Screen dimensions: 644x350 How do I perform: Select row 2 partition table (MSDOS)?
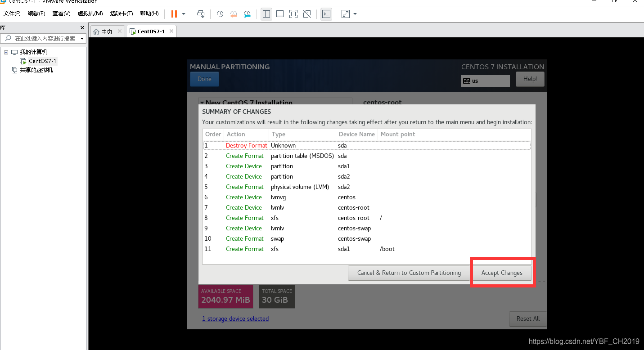coord(367,156)
